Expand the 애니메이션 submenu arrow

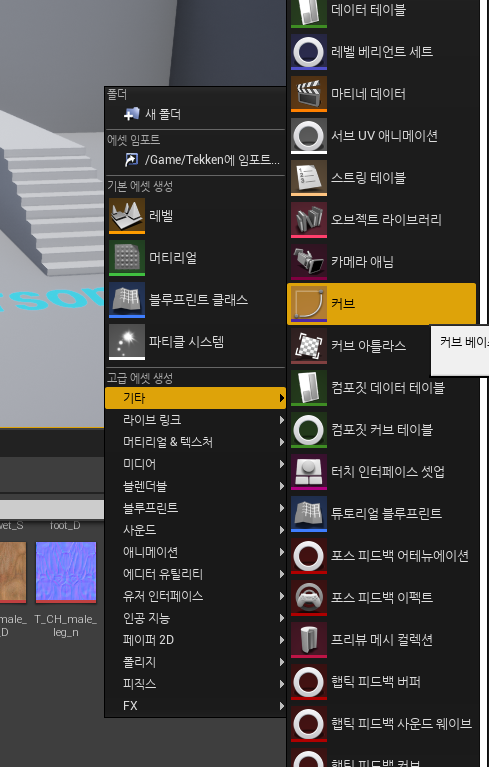coord(282,552)
